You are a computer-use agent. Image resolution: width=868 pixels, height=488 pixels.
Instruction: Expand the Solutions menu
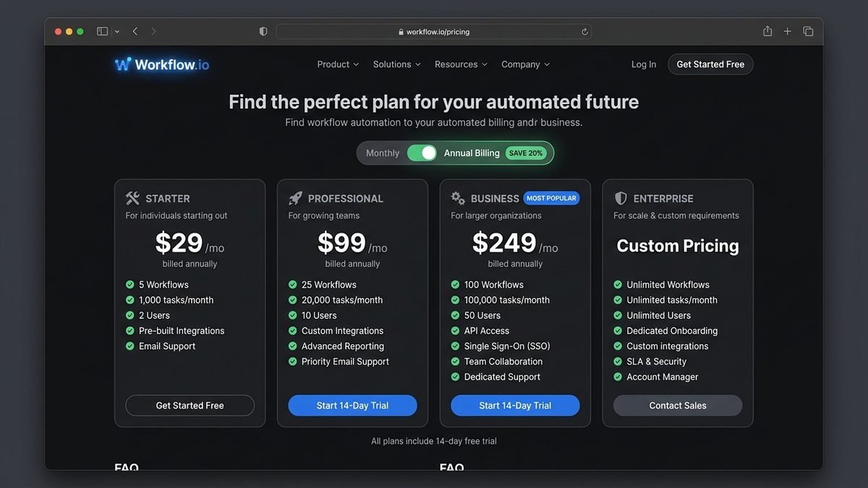point(396,64)
